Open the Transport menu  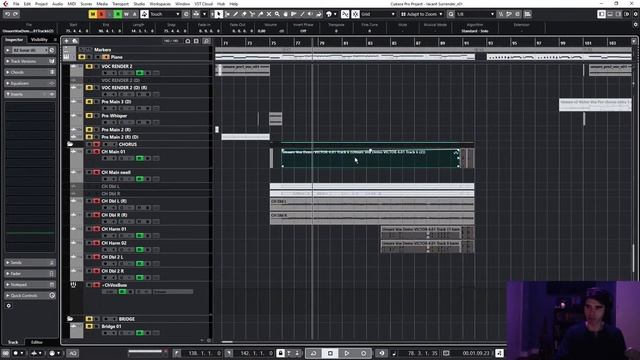click(120, 4)
